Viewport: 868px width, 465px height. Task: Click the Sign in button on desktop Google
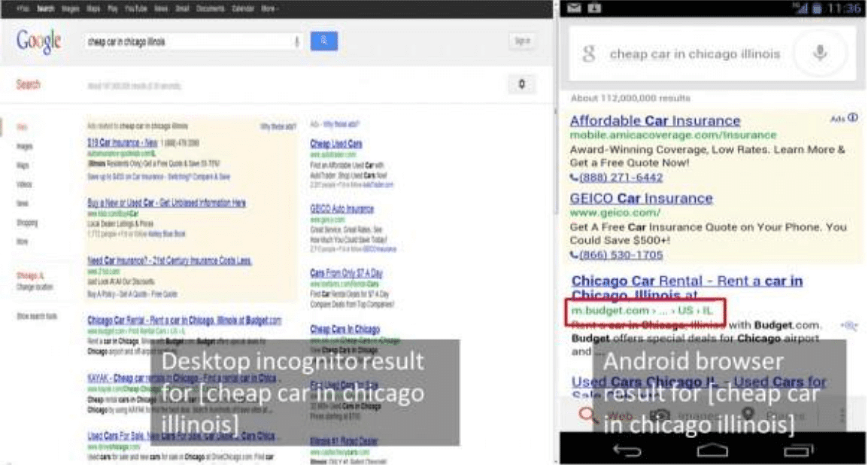tap(522, 41)
